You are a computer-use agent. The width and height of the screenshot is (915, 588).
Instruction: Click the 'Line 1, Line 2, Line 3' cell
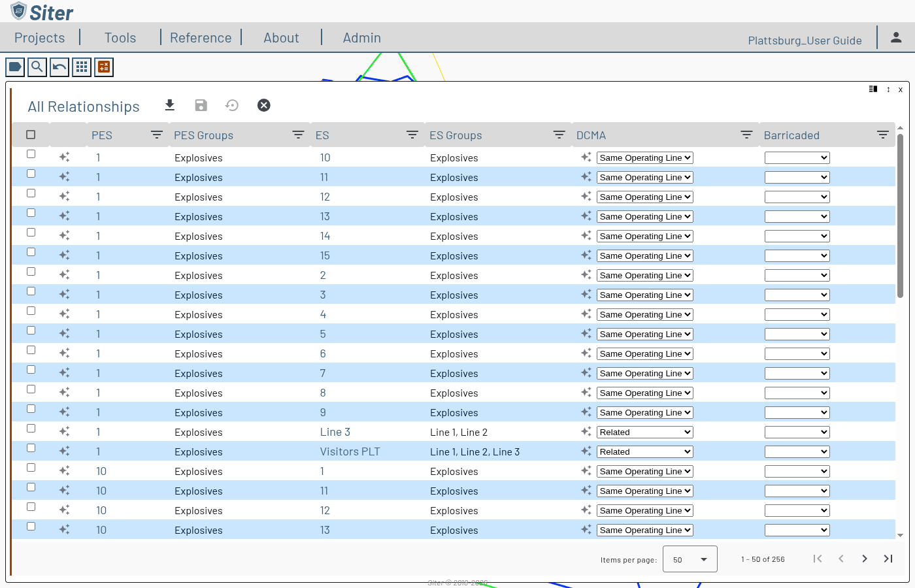(475, 451)
